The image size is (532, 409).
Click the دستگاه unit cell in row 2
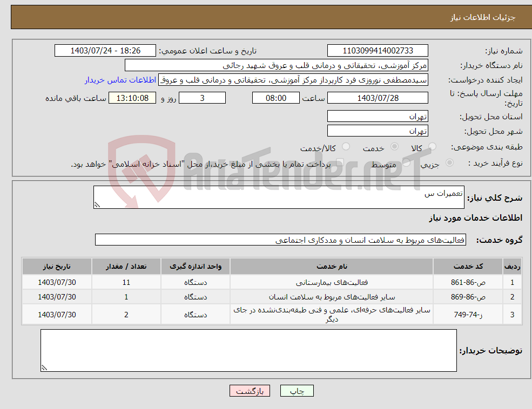coord(196,297)
